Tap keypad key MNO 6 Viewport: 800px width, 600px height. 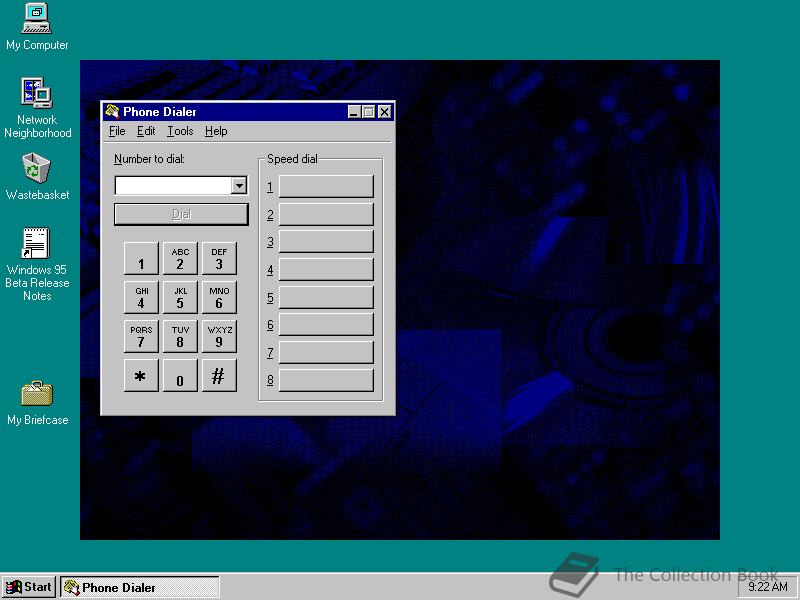(219, 297)
